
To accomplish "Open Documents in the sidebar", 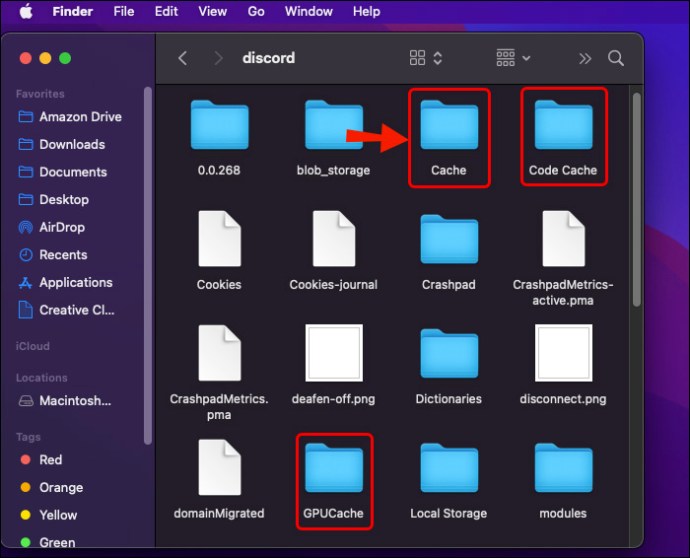I will tap(63, 172).
